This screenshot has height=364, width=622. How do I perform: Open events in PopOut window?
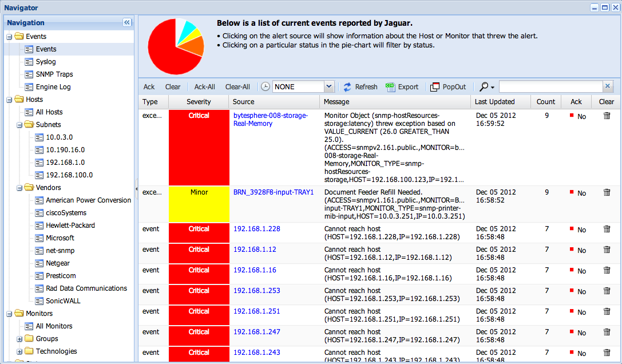point(435,87)
